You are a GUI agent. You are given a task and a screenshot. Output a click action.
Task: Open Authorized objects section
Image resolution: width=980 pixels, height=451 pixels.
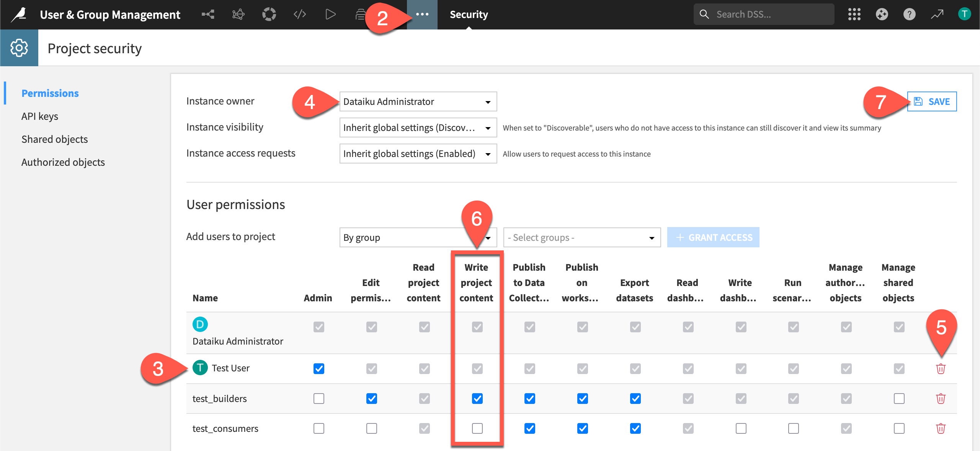pyautogui.click(x=63, y=162)
